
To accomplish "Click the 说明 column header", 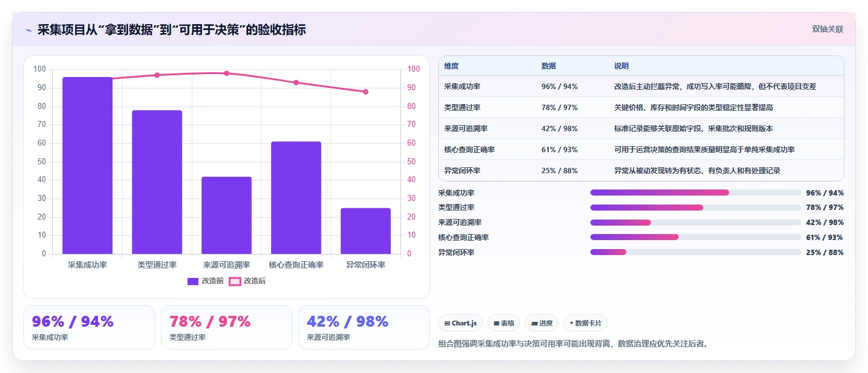I will pos(622,66).
